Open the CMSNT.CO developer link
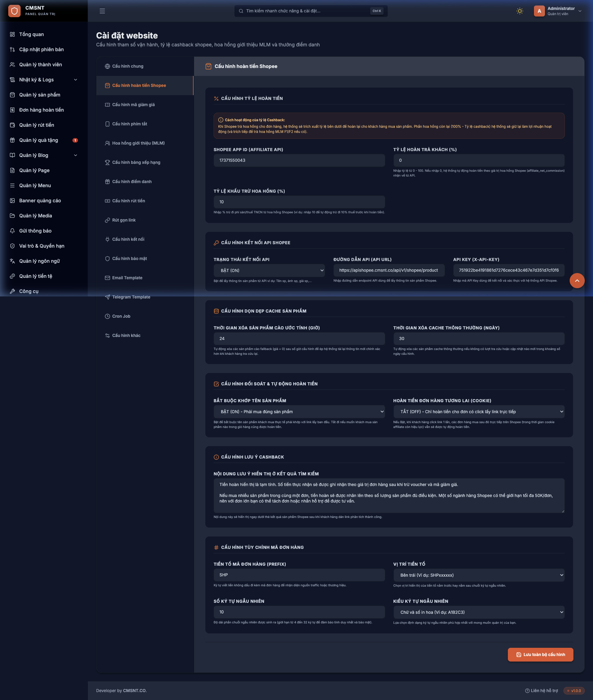The height and width of the screenshot is (700, 593). pyautogui.click(x=135, y=691)
